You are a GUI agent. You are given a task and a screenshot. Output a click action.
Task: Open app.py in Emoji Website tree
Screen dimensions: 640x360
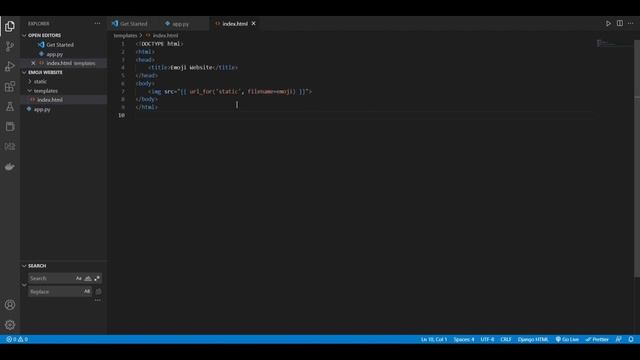click(42, 109)
